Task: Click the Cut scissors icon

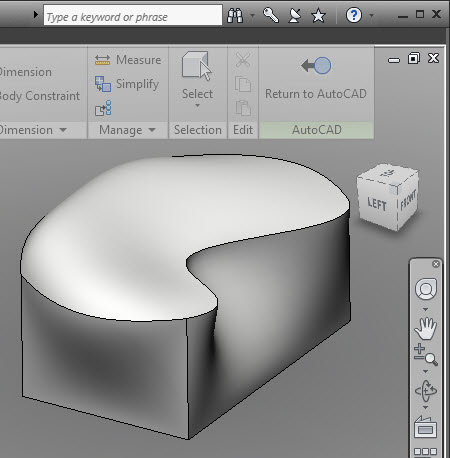Action: click(x=243, y=60)
